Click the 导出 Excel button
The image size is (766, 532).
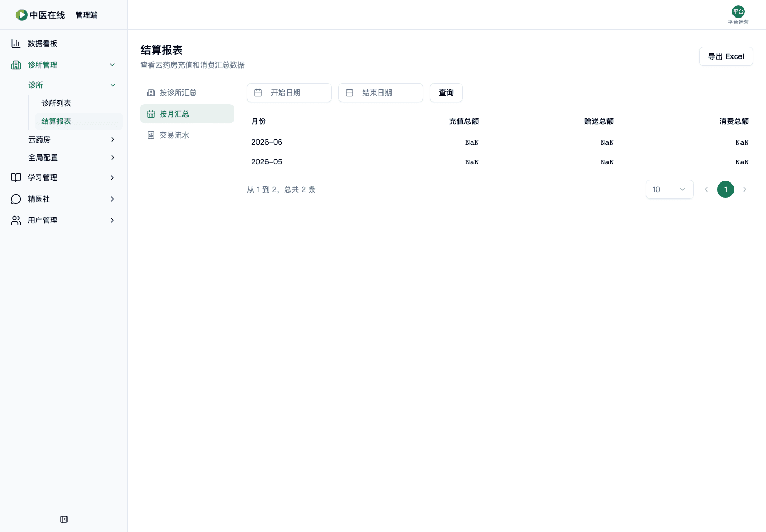726,56
